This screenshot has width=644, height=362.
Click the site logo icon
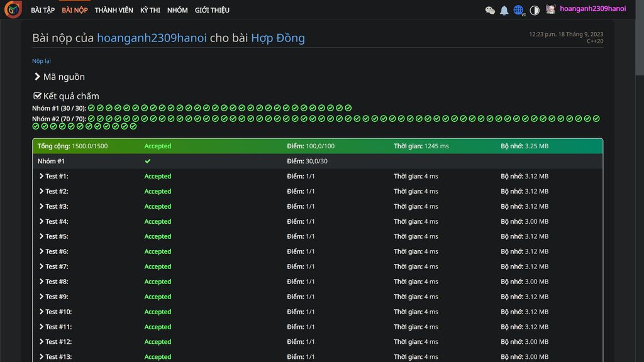13,9
